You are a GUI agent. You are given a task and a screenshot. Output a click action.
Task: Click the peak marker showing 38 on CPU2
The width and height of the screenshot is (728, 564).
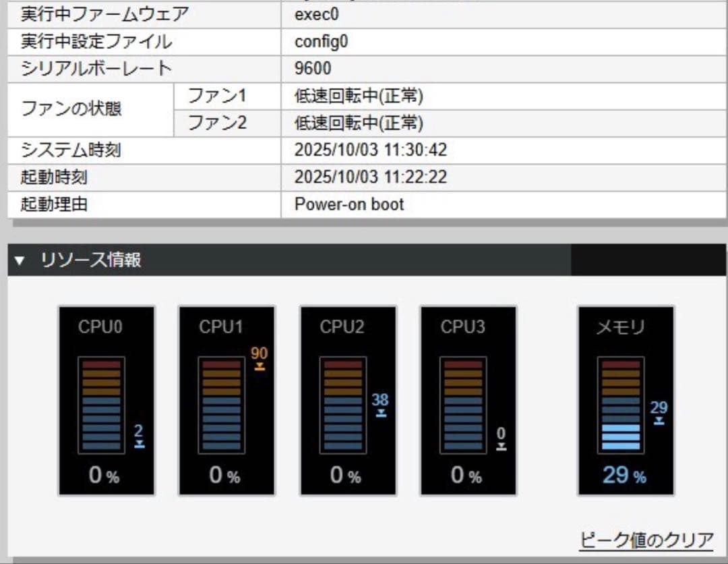point(382,402)
